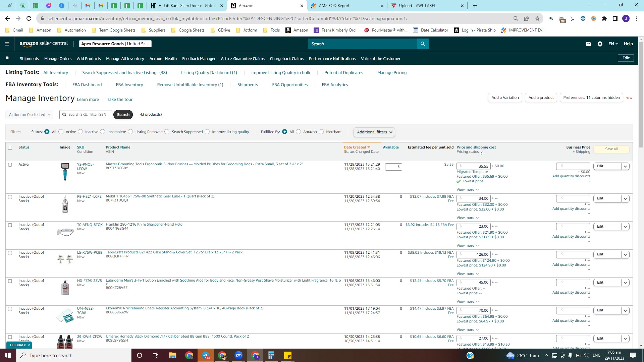The width and height of the screenshot is (644, 362).
Task: Expand View more for the TableCraft Cake Stand row
Action: click(468, 274)
